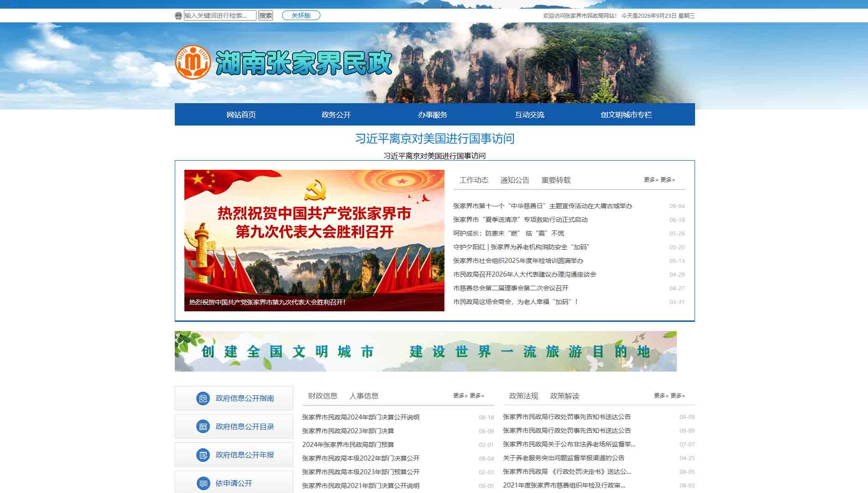This screenshot has height=493, width=868.
Task: Click the 依申请公开 button label
Action: coord(234,483)
